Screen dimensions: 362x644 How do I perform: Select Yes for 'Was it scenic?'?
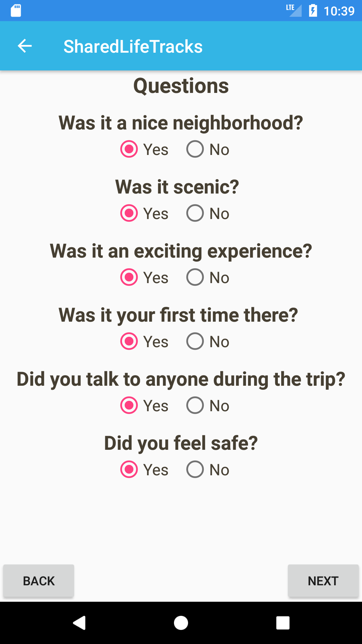129,213
